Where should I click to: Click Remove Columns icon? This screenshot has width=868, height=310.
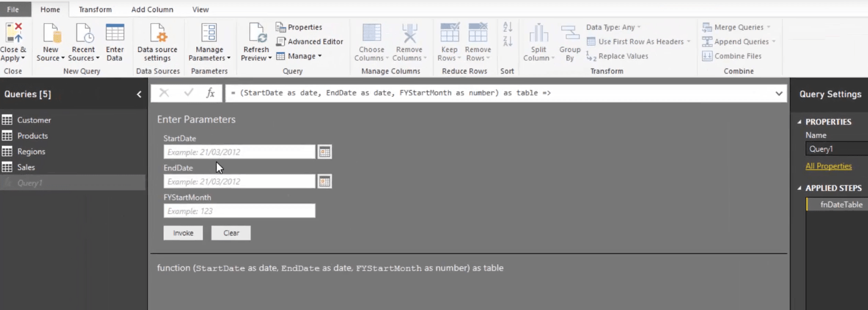click(x=409, y=32)
